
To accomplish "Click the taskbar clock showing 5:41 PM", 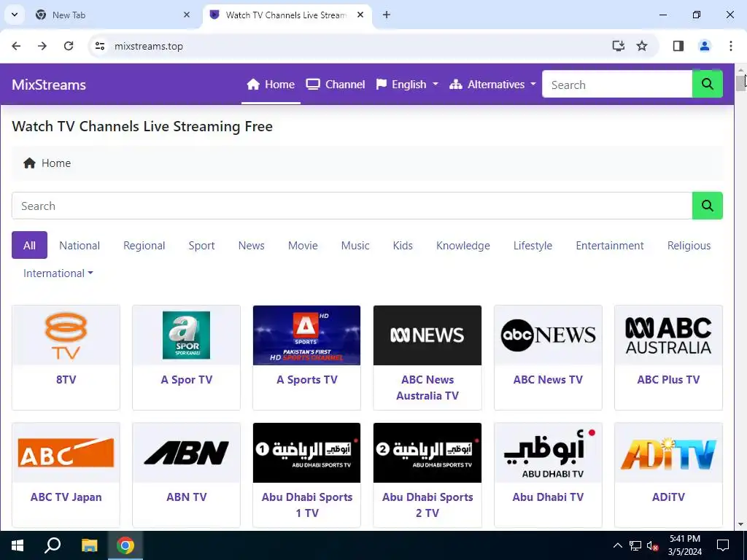I will click(x=684, y=545).
